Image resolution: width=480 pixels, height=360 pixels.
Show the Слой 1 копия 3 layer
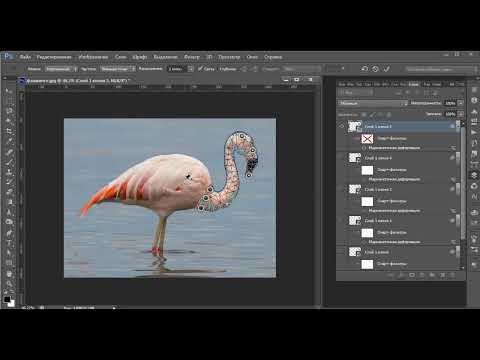(x=341, y=189)
